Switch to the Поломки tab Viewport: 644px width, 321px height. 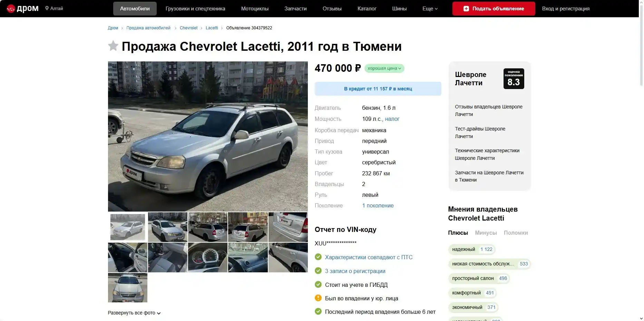tap(516, 233)
